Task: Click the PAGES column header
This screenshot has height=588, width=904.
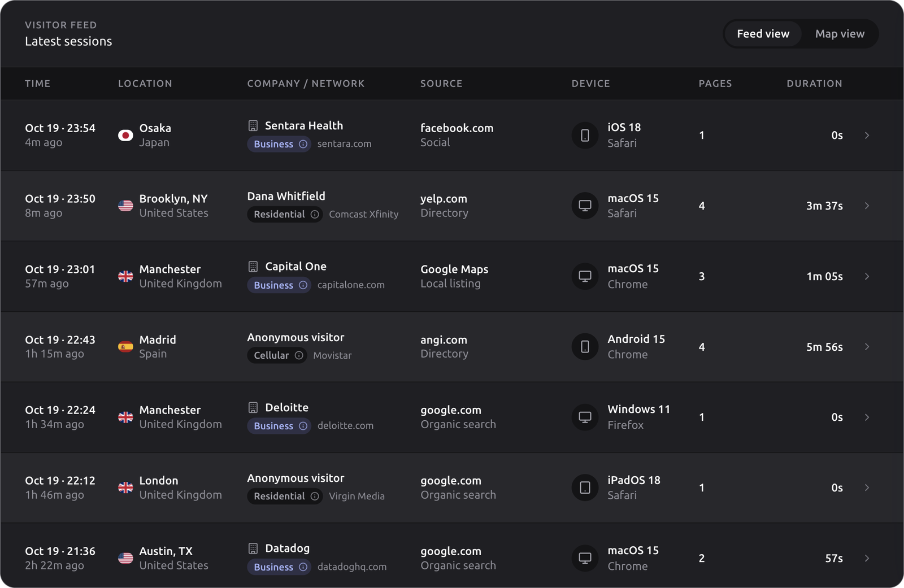Action: click(x=715, y=84)
